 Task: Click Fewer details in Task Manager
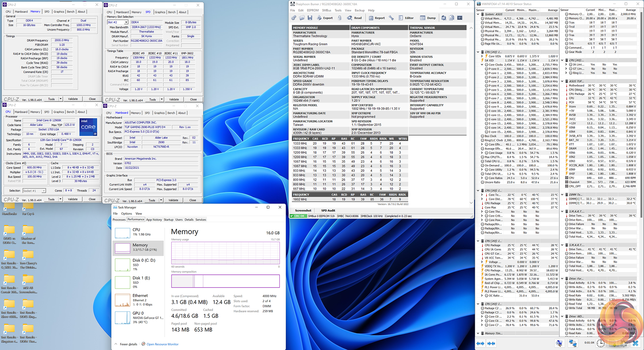click(x=128, y=344)
